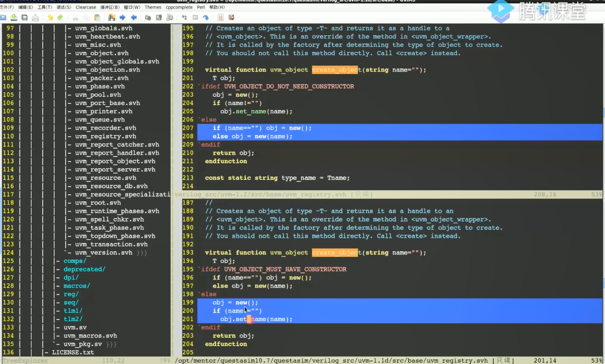The height and width of the screenshot is (364, 605).
Task: Click the Open file toolbar icon
Action: tap(3, 18)
